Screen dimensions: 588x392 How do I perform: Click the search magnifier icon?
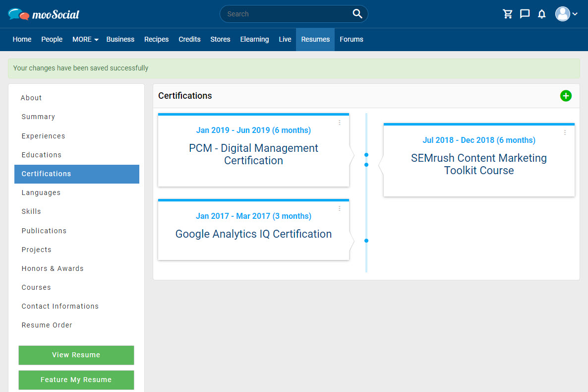point(357,14)
